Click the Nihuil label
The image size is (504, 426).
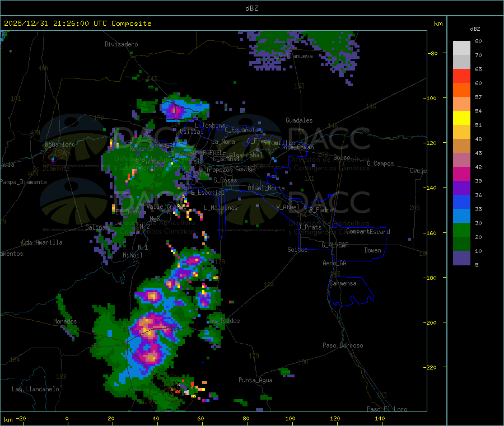[133, 255]
